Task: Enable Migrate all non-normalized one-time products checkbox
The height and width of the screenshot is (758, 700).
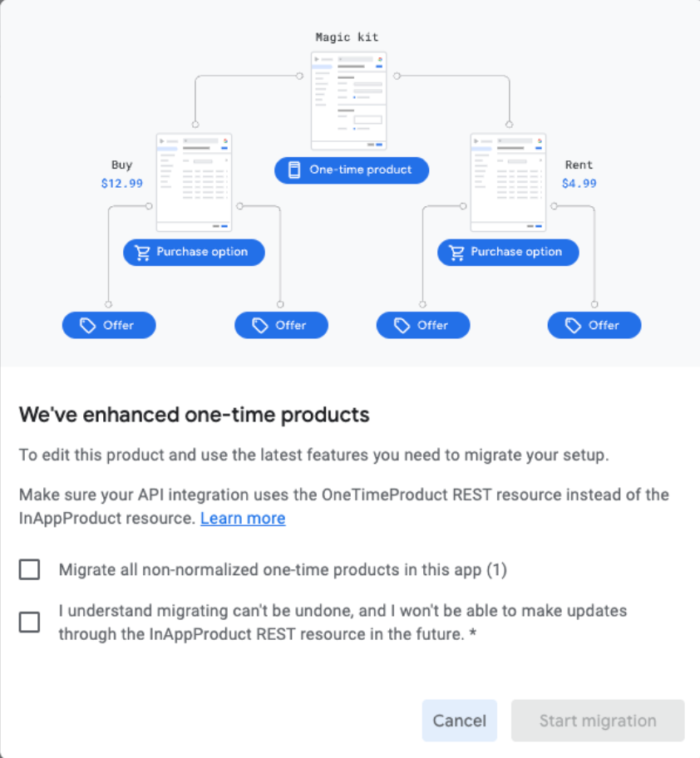Action: (29, 569)
